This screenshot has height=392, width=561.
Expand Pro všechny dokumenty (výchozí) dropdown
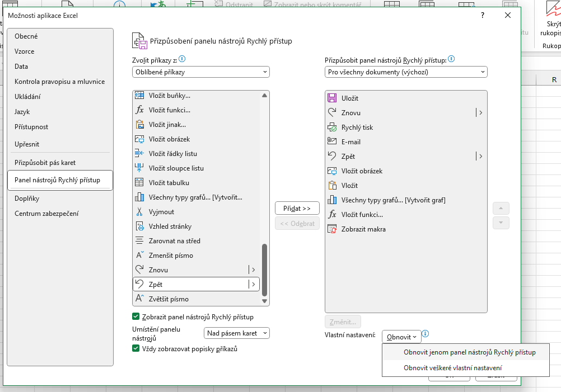[x=406, y=72]
